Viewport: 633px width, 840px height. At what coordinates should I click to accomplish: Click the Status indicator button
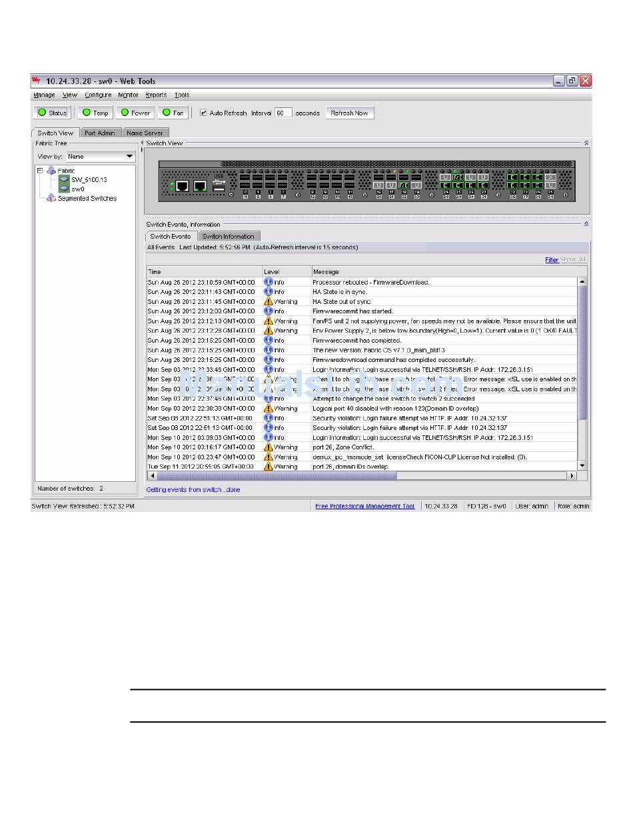point(52,113)
